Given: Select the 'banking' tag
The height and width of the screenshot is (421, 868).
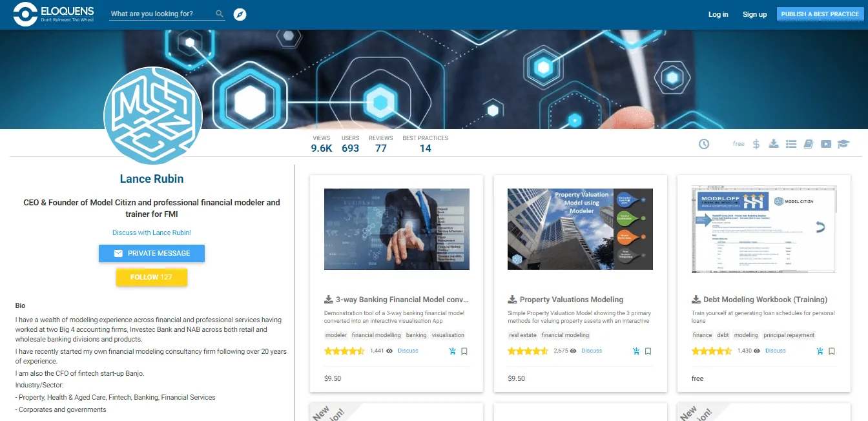Looking at the screenshot, I should coord(417,335).
